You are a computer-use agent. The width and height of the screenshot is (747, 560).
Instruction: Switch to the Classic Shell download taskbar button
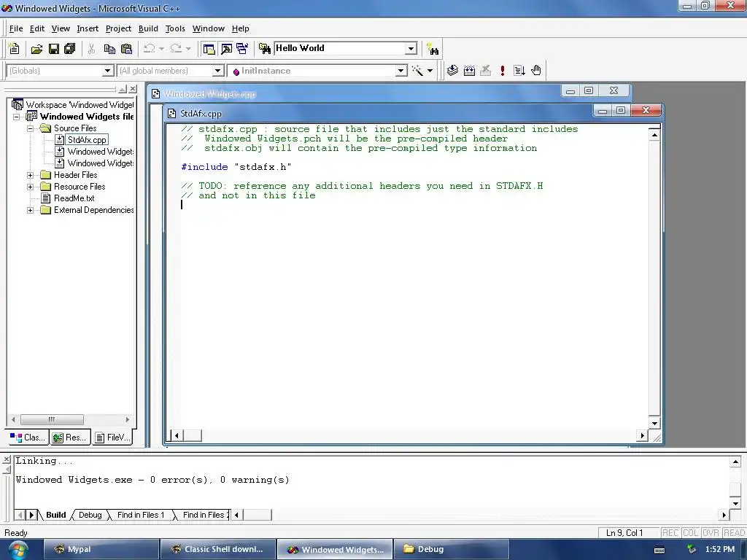coord(218,549)
